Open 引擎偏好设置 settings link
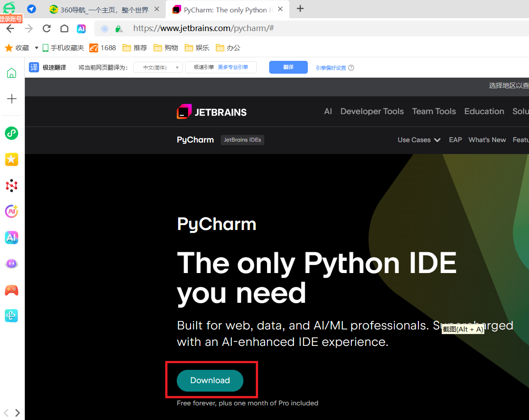This screenshot has width=529, height=420. click(x=331, y=68)
